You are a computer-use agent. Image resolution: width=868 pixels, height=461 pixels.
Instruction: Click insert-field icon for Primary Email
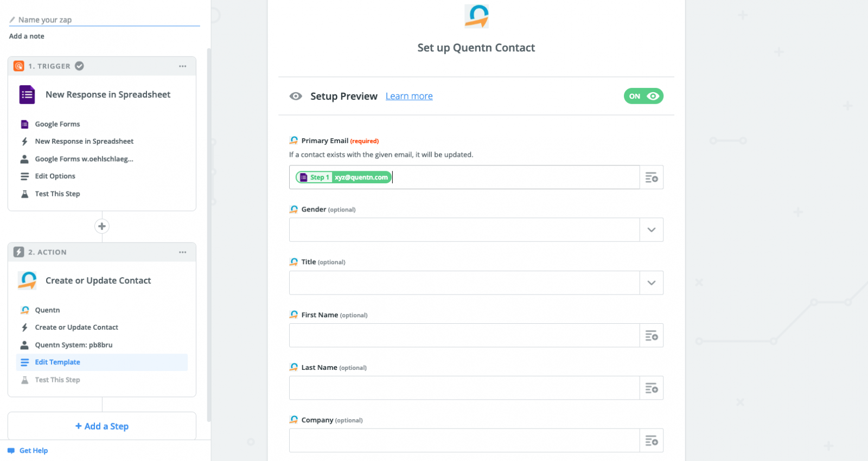pos(651,177)
